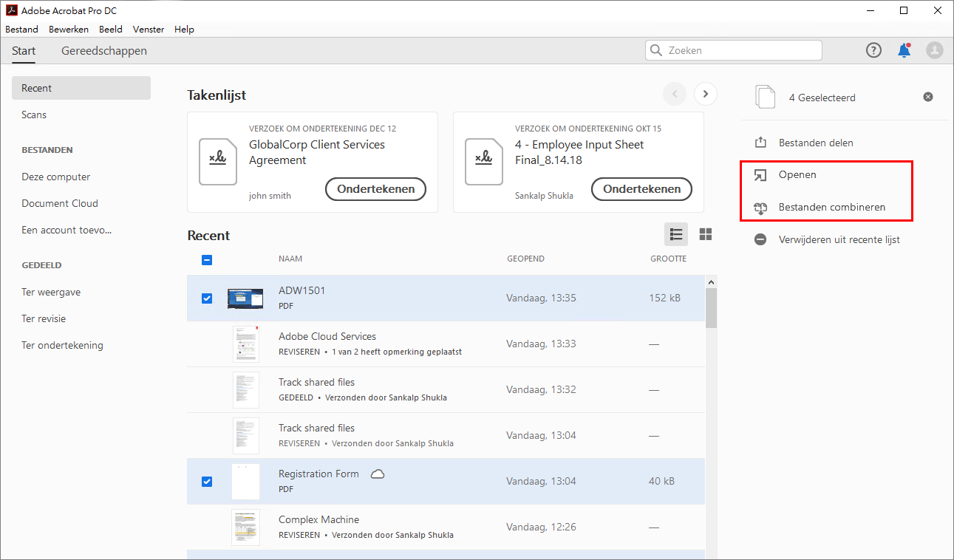Click the Adobe Cloud Services thumbnail
Image resolution: width=954 pixels, height=560 pixels.
coord(245,344)
